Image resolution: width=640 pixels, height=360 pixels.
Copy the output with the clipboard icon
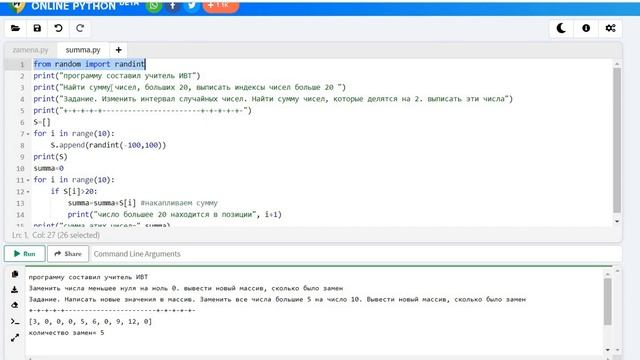coord(15,274)
